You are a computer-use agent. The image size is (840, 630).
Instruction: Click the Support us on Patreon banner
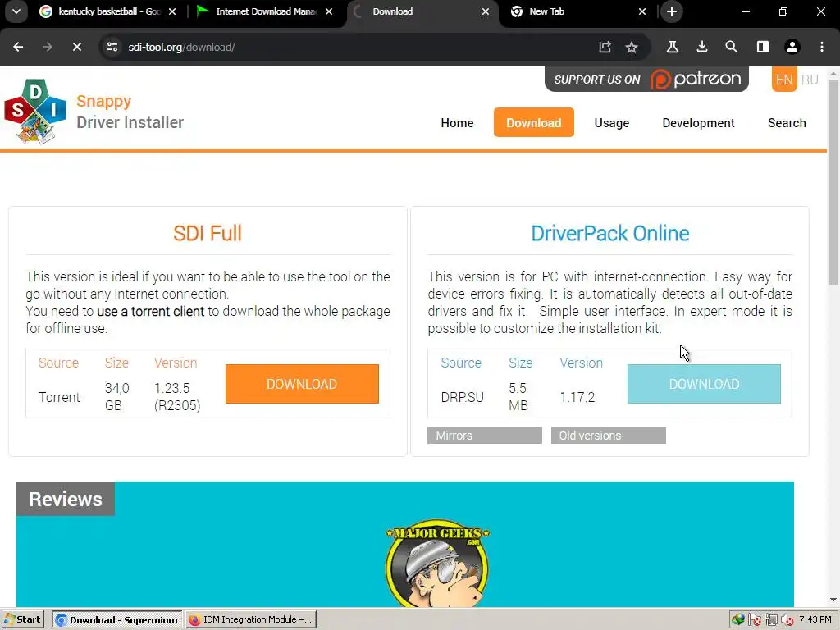coord(646,80)
